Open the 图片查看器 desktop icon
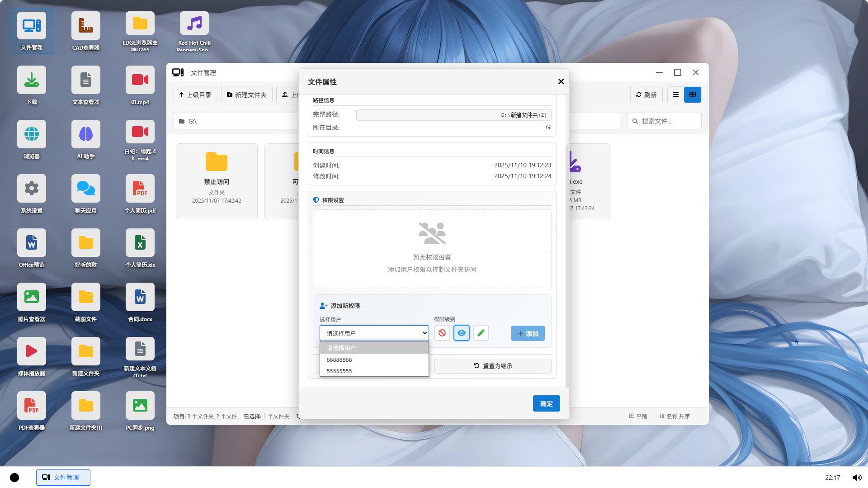The image size is (868, 488). tap(32, 303)
